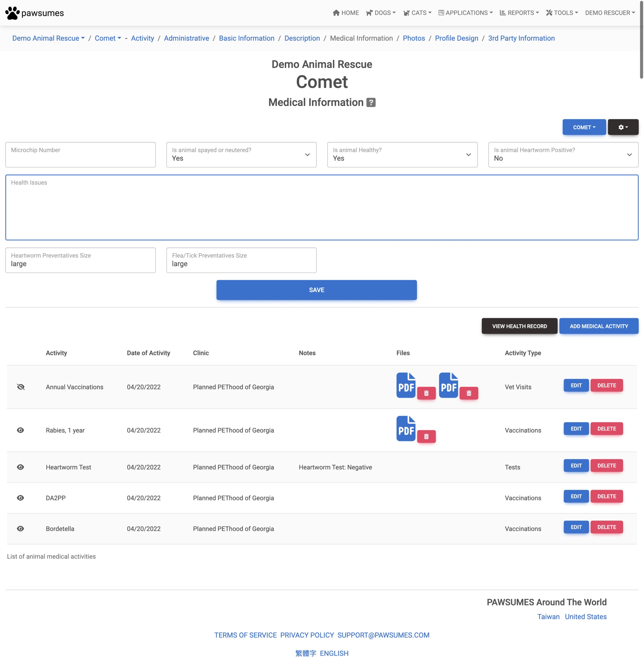This screenshot has height=666, width=644.
Task: Expand the Heartworm Positive dropdown
Action: [563, 155]
